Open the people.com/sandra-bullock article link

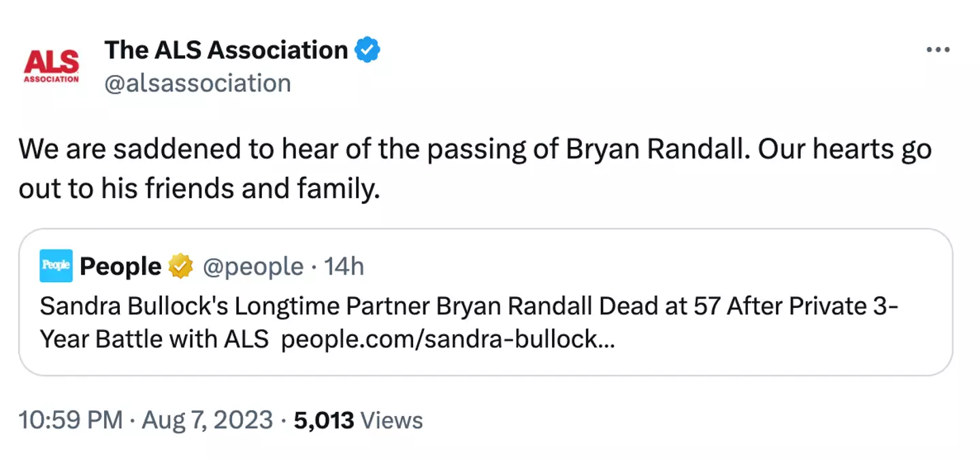[447, 339]
